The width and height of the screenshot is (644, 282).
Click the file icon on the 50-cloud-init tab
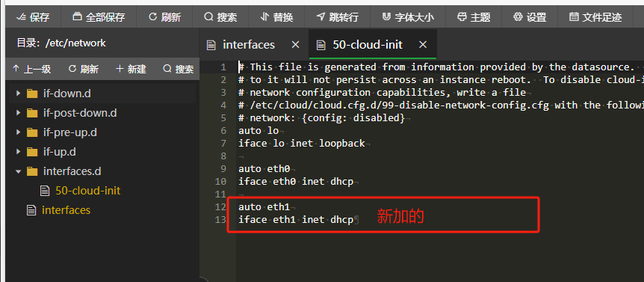[321, 45]
